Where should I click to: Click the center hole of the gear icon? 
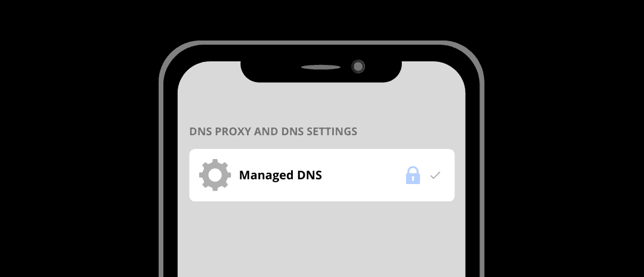coord(215,175)
